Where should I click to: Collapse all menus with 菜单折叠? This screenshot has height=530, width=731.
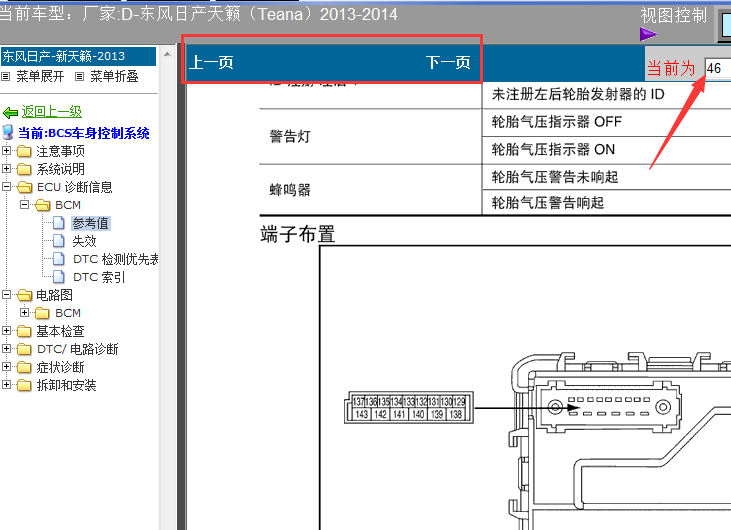(114, 76)
